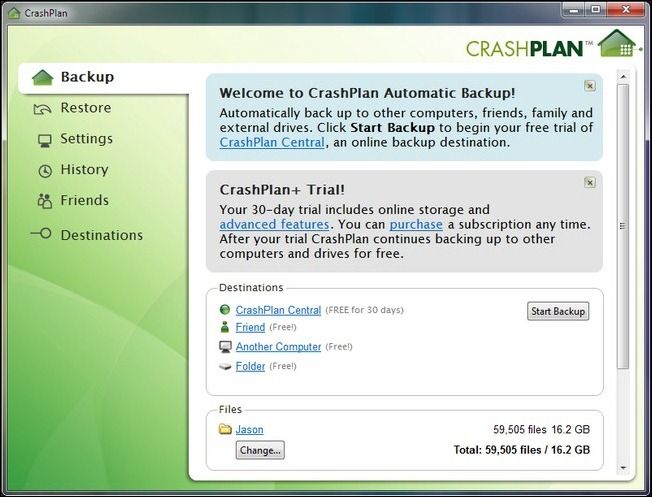Close the CrashPlan window

(x=625, y=9)
